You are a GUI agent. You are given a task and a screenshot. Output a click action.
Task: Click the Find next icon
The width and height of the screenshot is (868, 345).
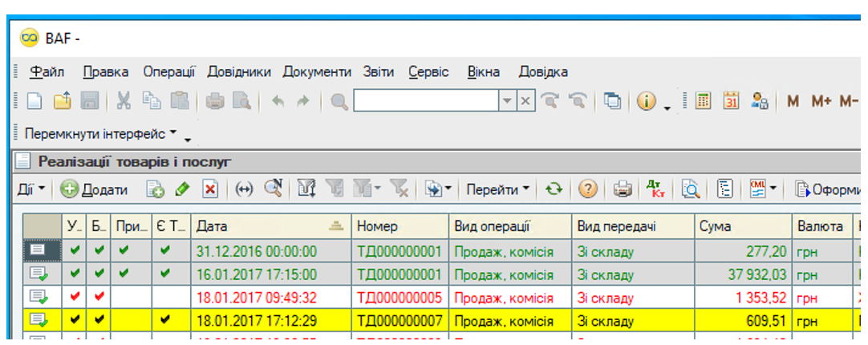pos(550,101)
